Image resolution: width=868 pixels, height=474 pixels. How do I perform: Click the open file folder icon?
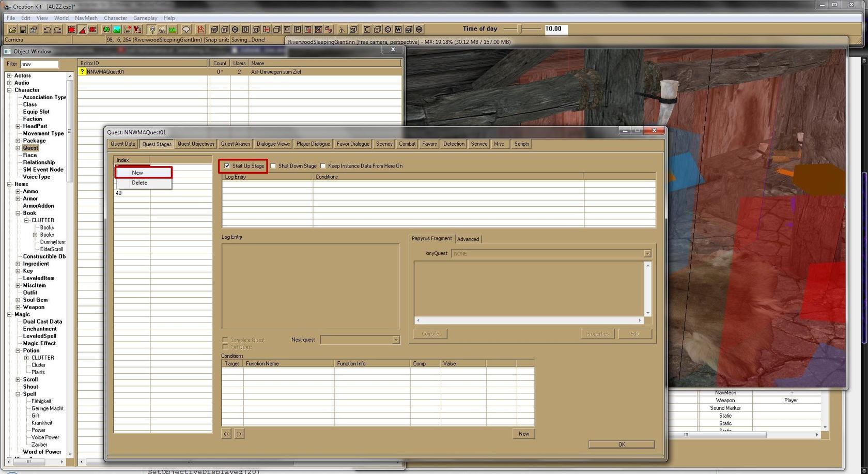[x=12, y=29]
